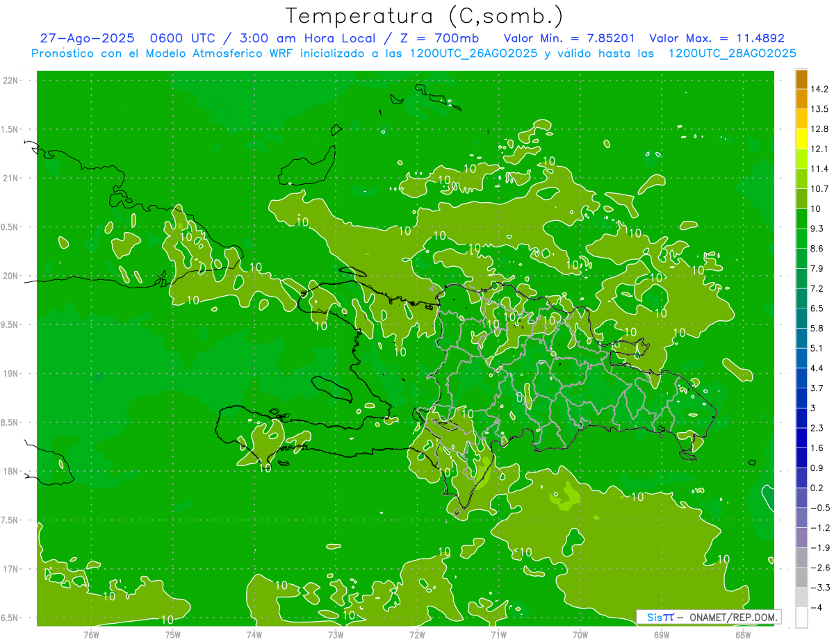Image resolution: width=834 pixels, height=644 pixels.
Task: Select the valid-until time "1200UTC_28AGO2025"
Action: (732, 53)
